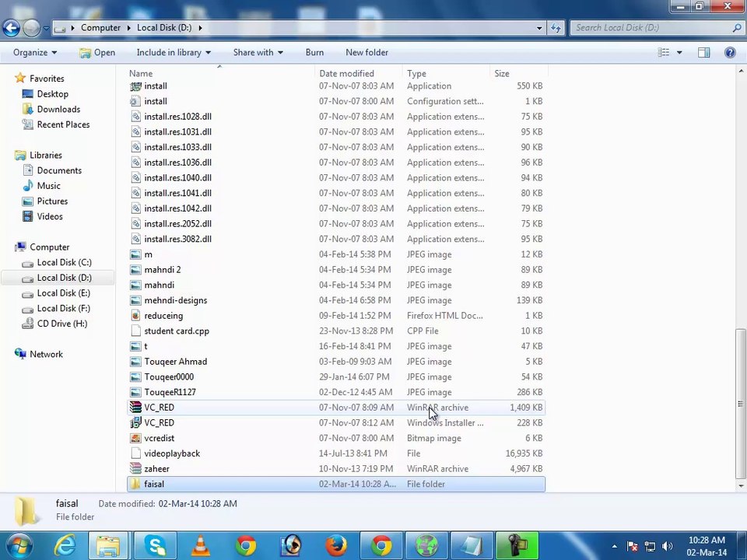Select Local Disk (C:) in sidebar
This screenshot has width=747, height=560.
coord(65,262)
